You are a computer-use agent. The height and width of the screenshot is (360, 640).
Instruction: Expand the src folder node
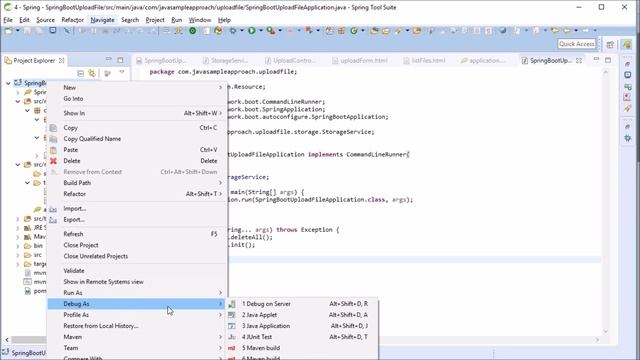[x=18, y=255]
